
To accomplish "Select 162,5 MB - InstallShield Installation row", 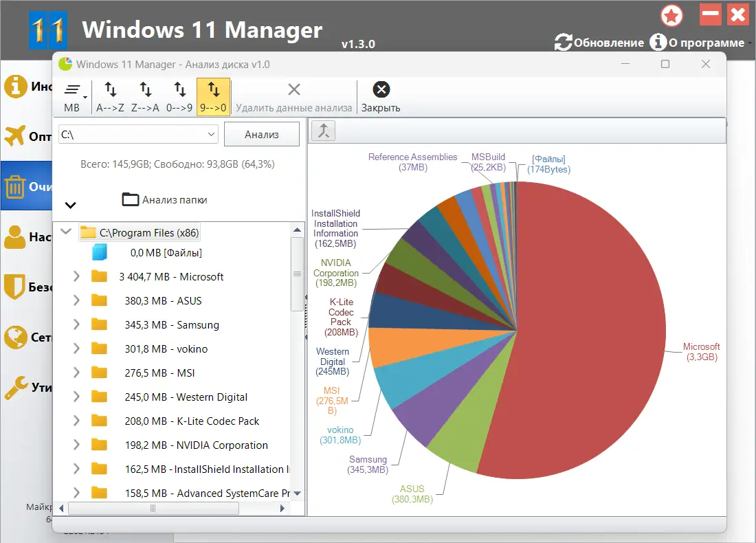I will click(x=208, y=469).
